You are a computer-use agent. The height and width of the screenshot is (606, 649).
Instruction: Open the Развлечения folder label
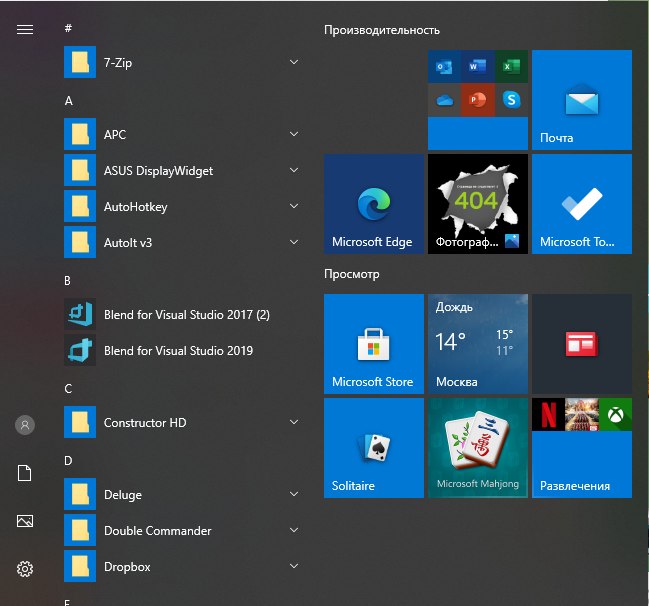tap(575, 486)
